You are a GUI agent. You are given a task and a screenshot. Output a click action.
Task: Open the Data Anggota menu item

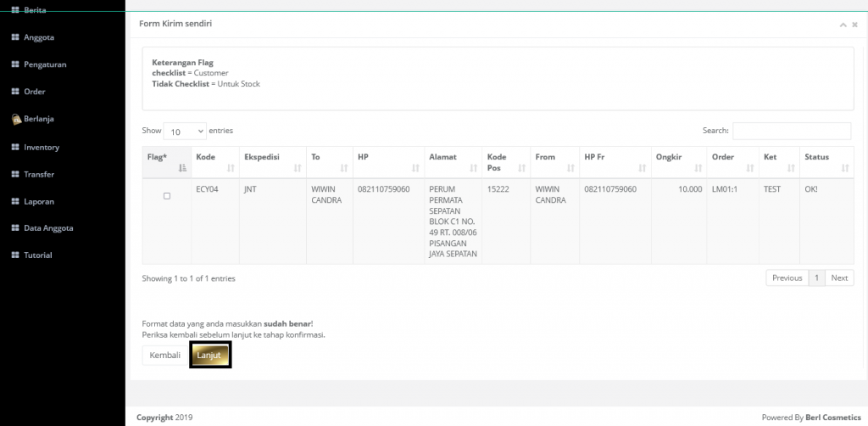tap(48, 229)
